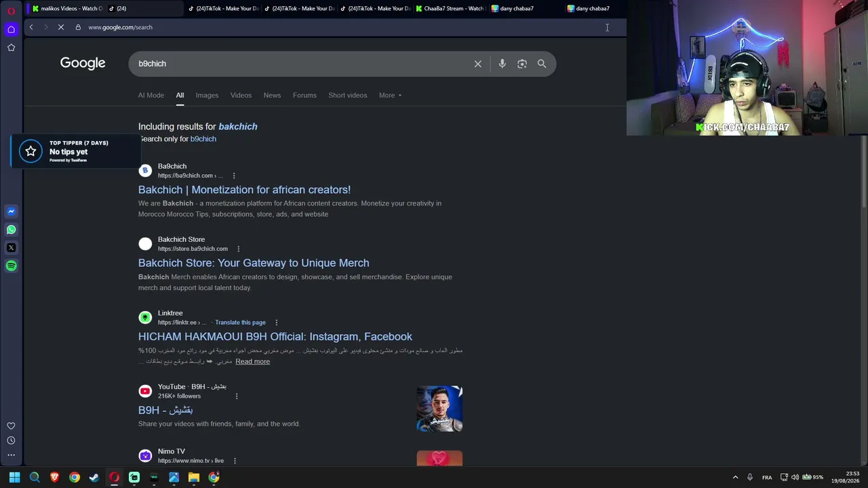
Task: Open X (Twitter) in the Opera sidebar
Action: [x=11, y=248]
